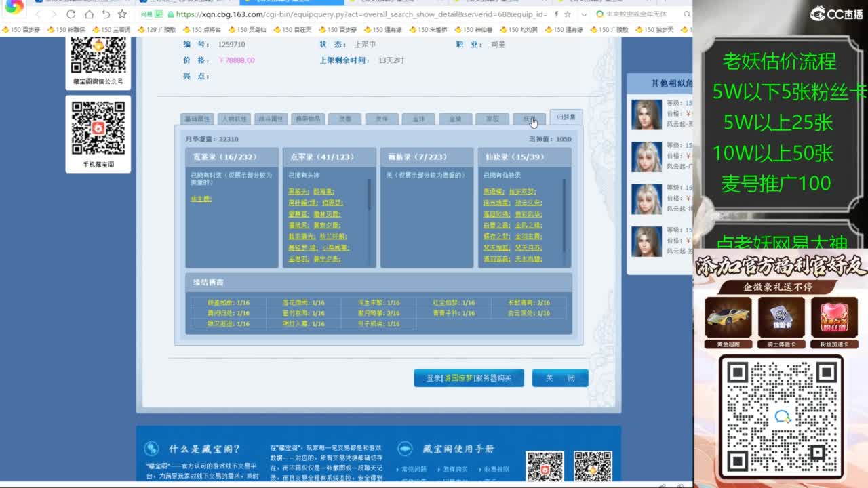
Task: Click the browser logo in the top-left corner
Action: (x=14, y=7)
